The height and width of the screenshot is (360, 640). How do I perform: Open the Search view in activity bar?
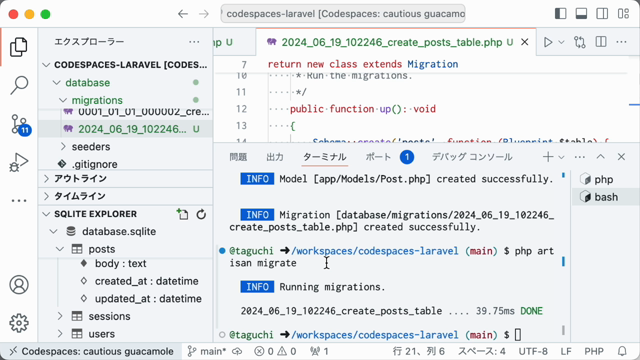pos(19,85)
